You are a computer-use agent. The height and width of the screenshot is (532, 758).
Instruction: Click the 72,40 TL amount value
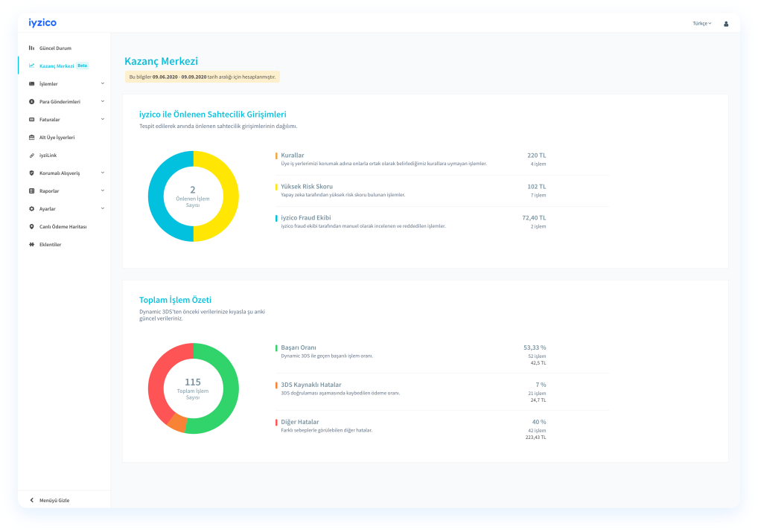click(534, 218)
